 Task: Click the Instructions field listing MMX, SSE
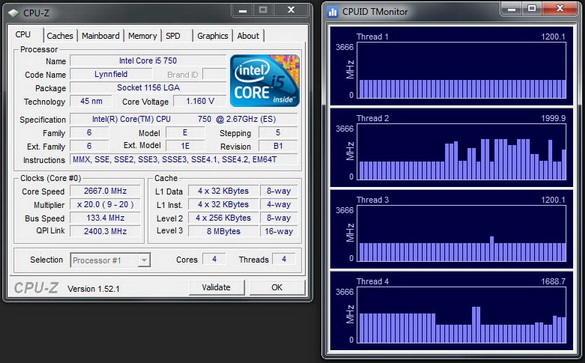(x=184, y=159)
